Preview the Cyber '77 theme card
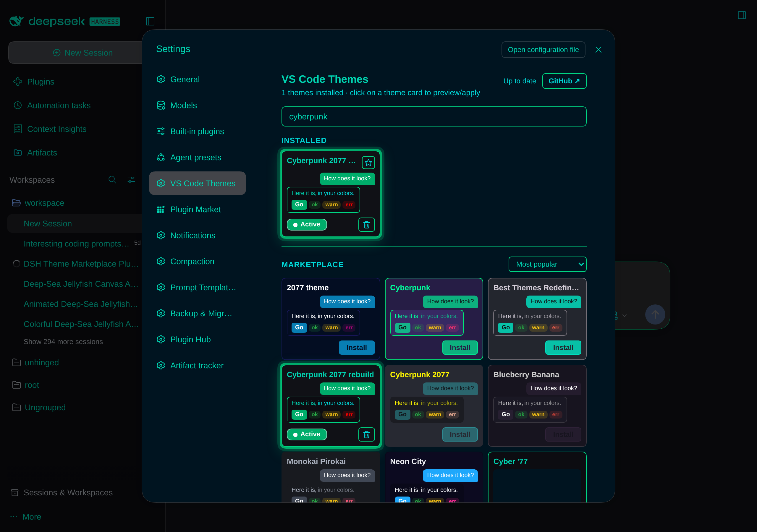Image resolution: width=757 pixels, height=532 pixels. click(537, 477)
